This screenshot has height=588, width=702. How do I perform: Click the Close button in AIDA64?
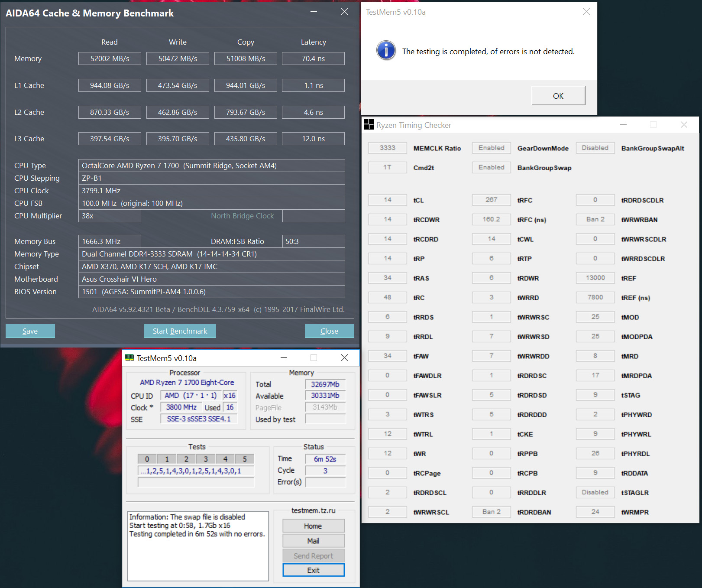pos(330,331)
